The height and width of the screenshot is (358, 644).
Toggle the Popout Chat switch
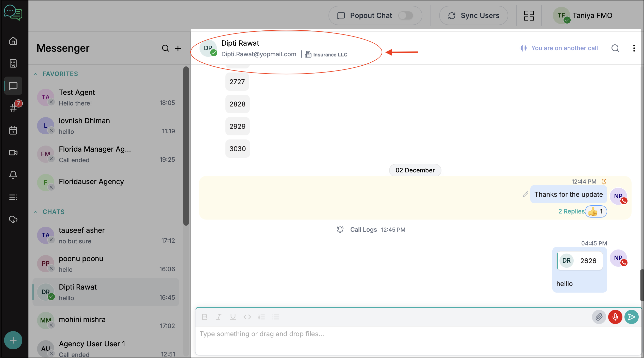(x=405, y=15)
